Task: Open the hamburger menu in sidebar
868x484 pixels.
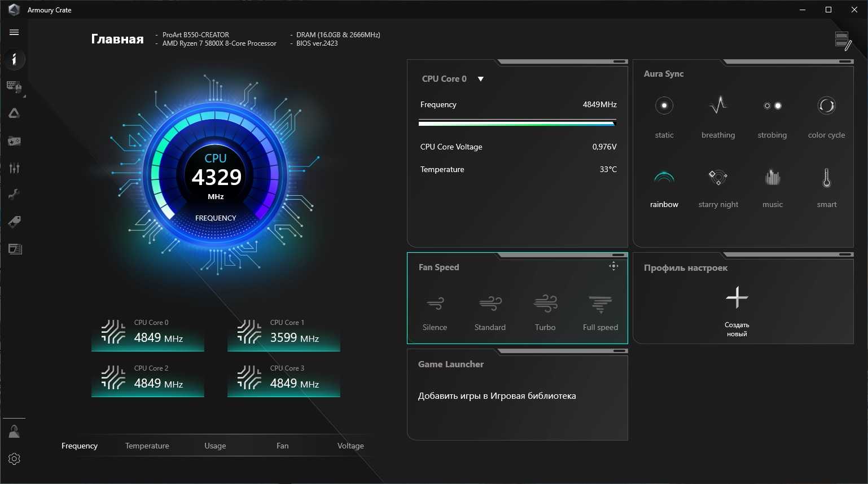Action: point(14,32)
